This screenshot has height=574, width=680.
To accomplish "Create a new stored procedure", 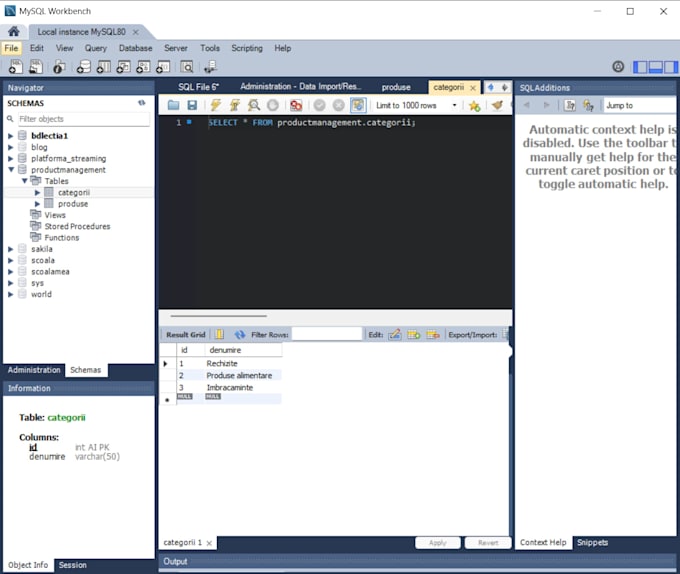I will point(143,67).
